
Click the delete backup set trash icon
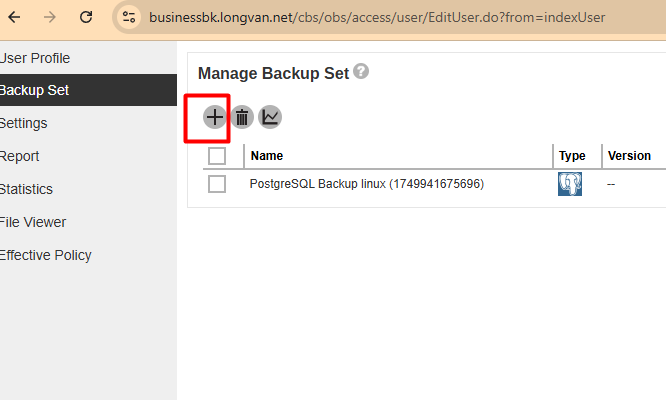(242, 117)
